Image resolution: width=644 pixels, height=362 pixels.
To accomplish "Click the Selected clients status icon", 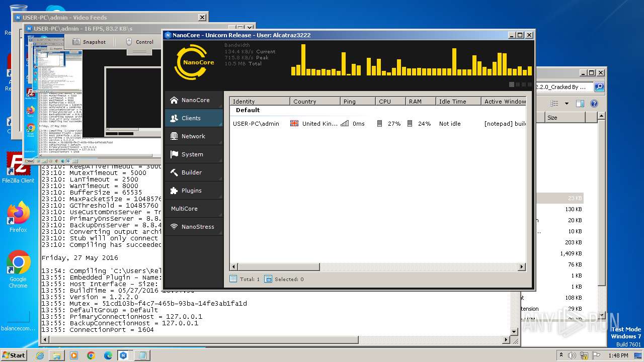I will 268,279.
